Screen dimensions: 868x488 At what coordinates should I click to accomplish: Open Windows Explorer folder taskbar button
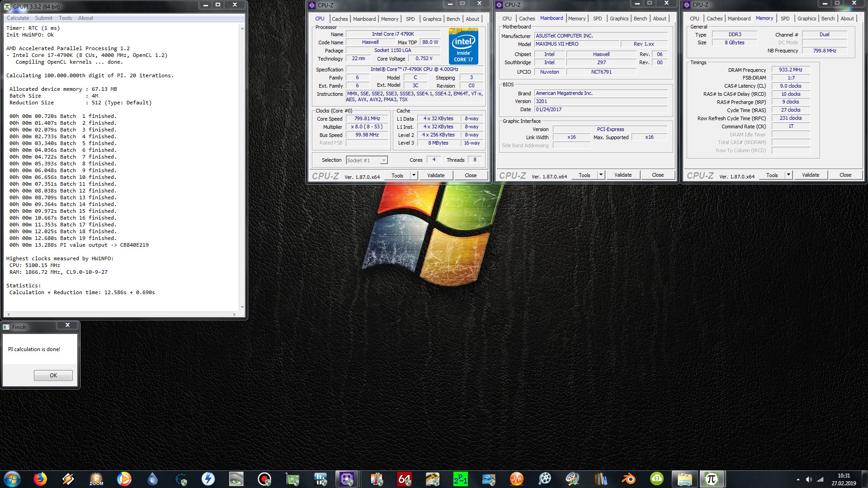[x=685, y=479]
